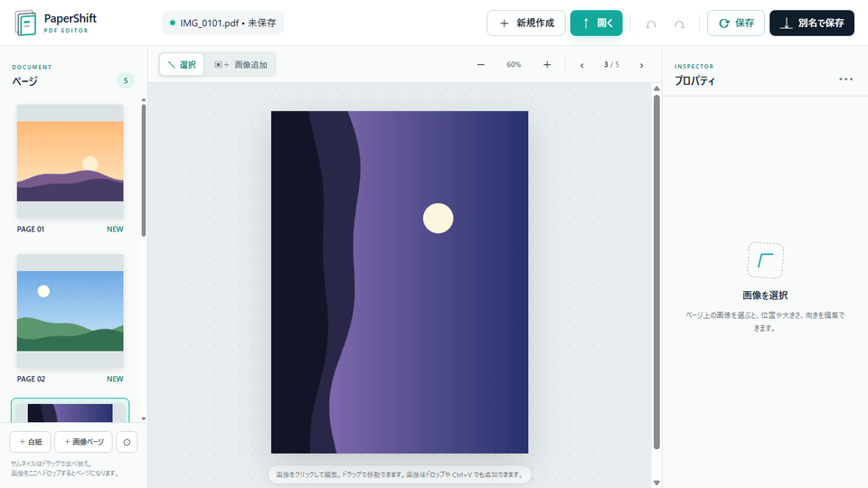Viewport: 868px width, 488px height.
Task: Click the 画像を選択 placeholder icon
Action: pos(765,260)
